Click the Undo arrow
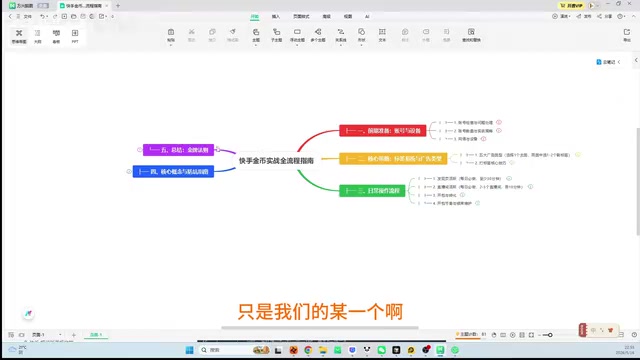The height and width of the screenshot is (360, 640). tap(42, 16)
